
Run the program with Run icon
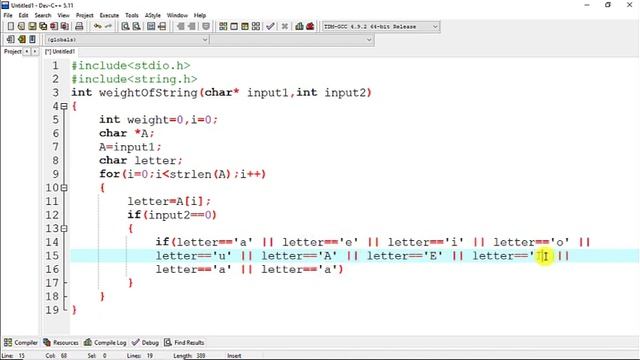[234, 27]
